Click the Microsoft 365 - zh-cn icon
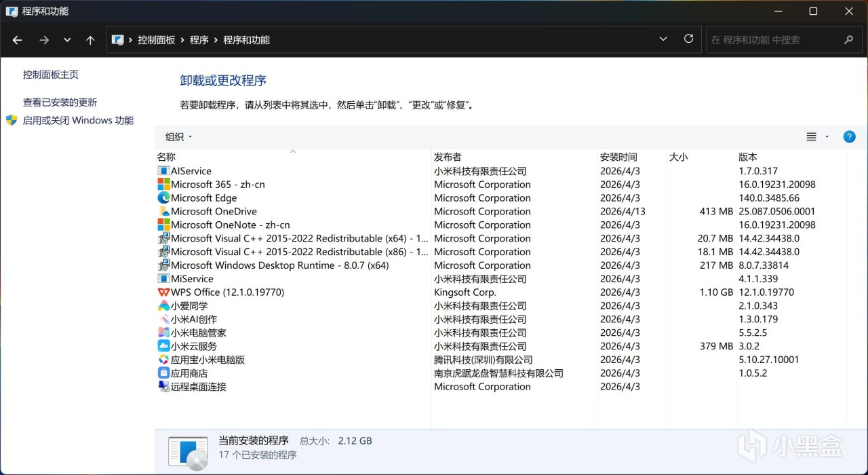 (x=163, y=185)
